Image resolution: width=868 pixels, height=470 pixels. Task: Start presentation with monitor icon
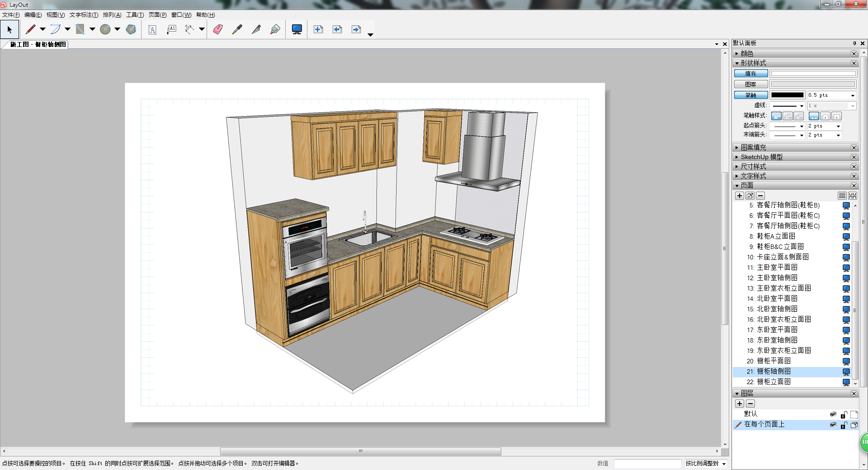click(x=297, y=30)
